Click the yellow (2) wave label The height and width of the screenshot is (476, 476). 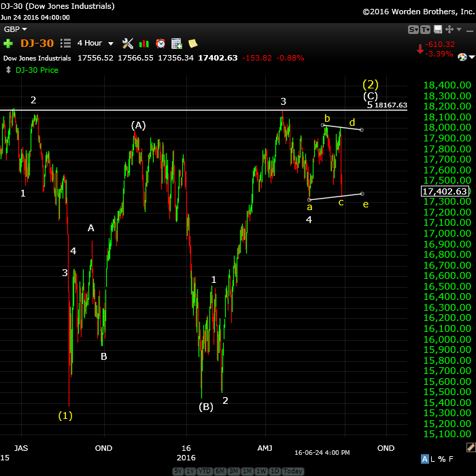pos(371,84)
